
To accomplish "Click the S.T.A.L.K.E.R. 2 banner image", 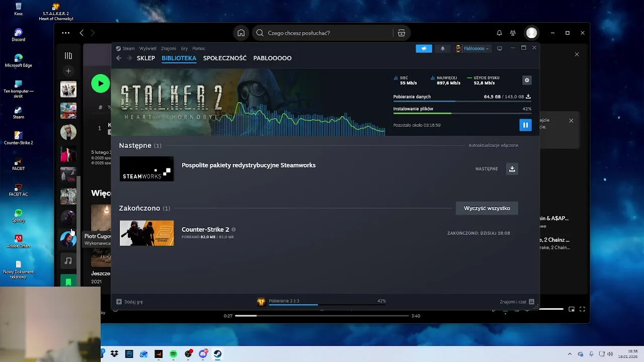I will [x=249, y=103].
